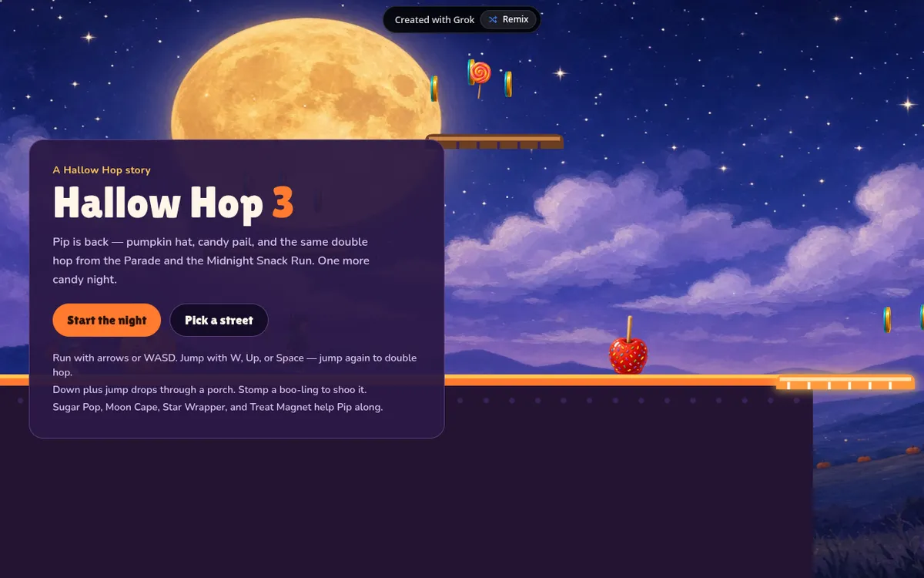Click the Down plus jump drops instruction line
Screen dimensions: 924x578
pos(209,390)
